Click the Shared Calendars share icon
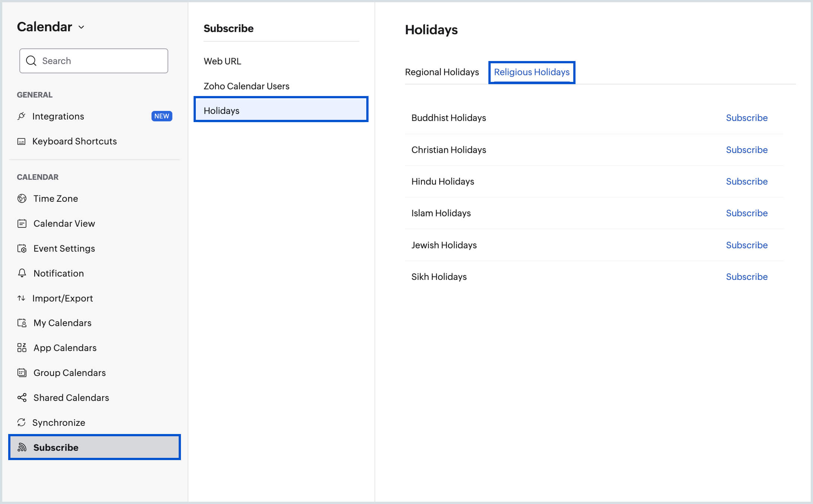This screenshot has width=813, height=504. click(22, 398)
